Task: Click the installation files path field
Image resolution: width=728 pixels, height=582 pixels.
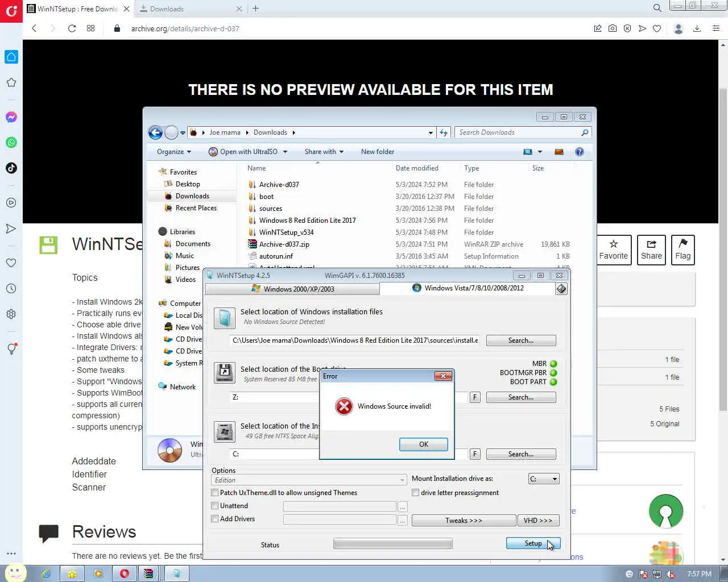Action: (355, 340)
